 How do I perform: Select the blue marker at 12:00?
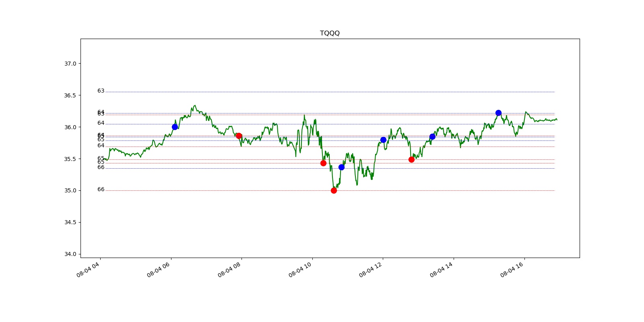coord(383,140)
